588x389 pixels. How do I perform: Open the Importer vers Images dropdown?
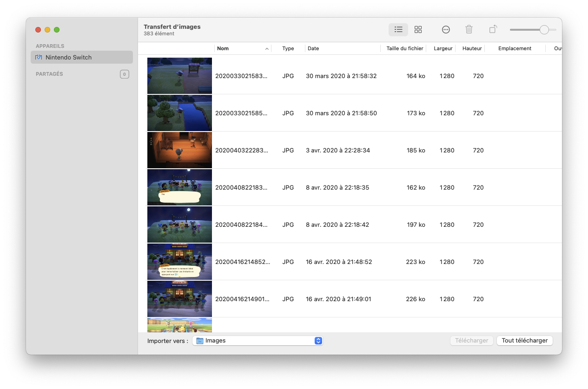(x=258, y=341)
